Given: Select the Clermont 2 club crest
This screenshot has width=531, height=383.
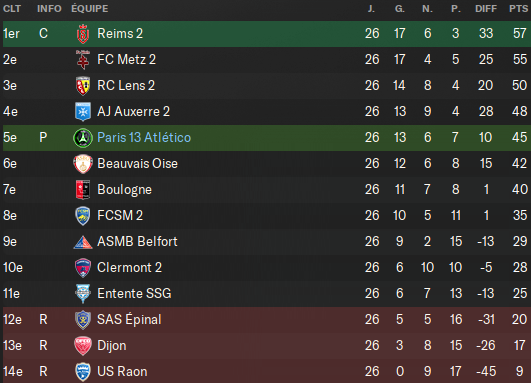Looking at the screenshot, I should 83,268.
